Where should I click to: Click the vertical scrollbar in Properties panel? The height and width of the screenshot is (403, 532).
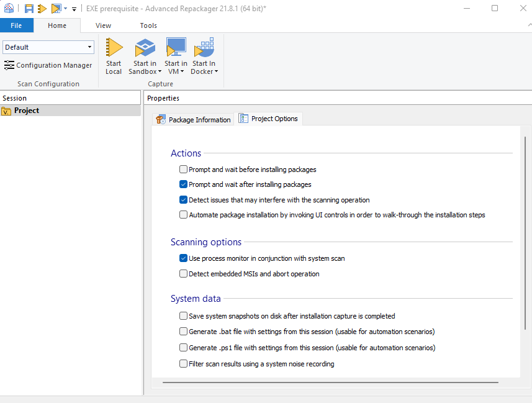(525, 233)
